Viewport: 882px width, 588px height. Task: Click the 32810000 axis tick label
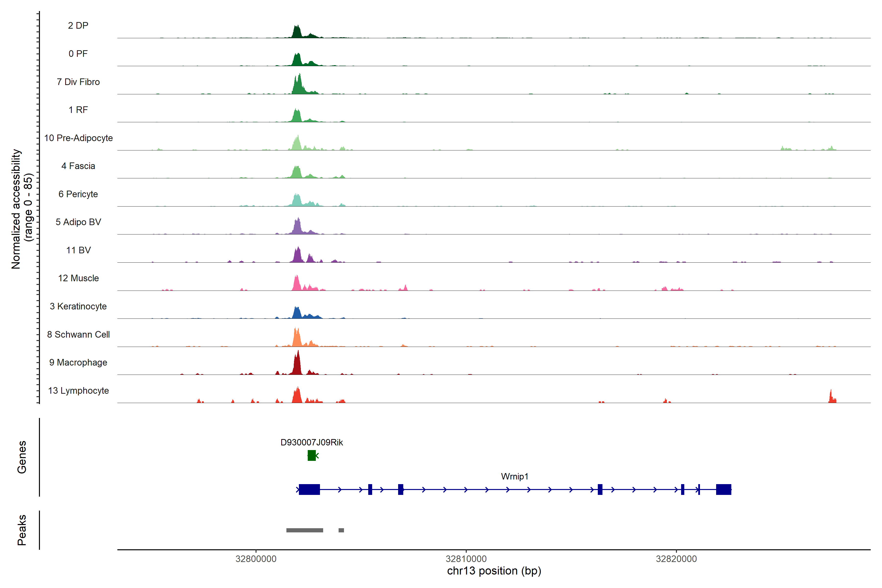pyautogui.click(x=466, y=559)
